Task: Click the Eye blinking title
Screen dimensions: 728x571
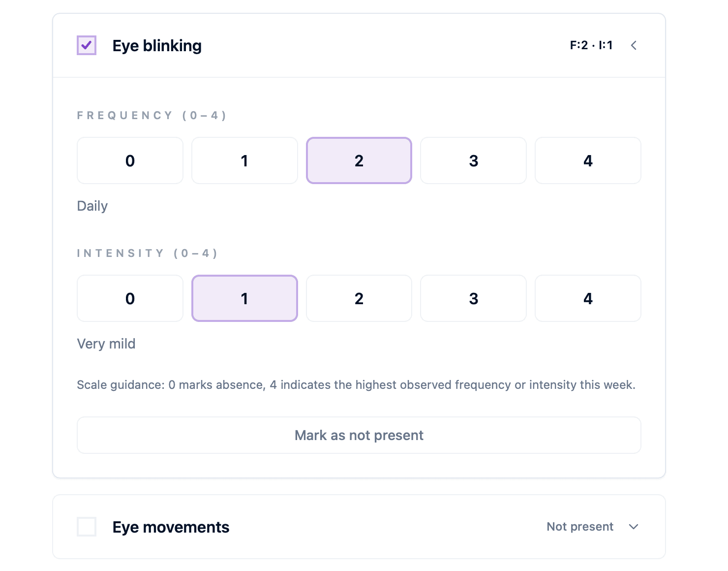Action: pyautogui.click(x=157, y=46)
